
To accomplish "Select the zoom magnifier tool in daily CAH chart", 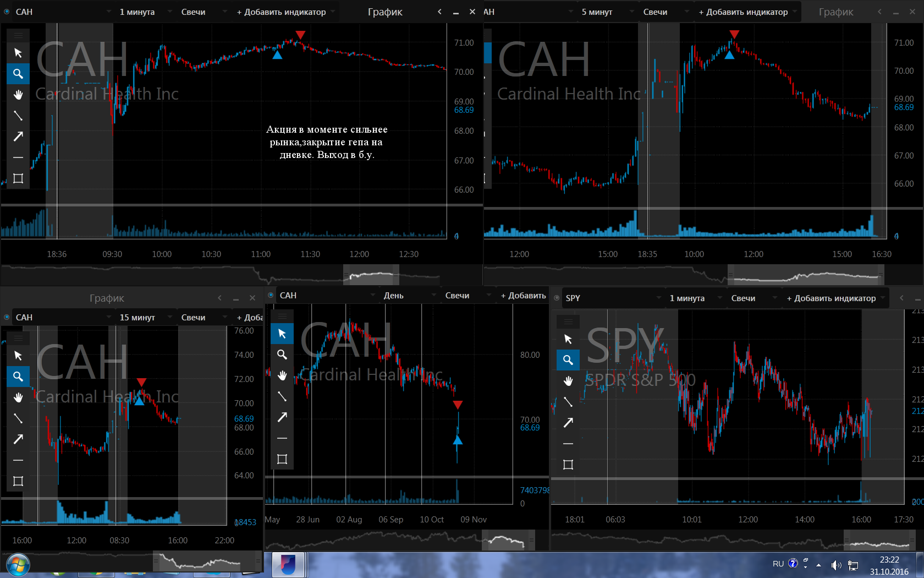I will coord(282,355).
